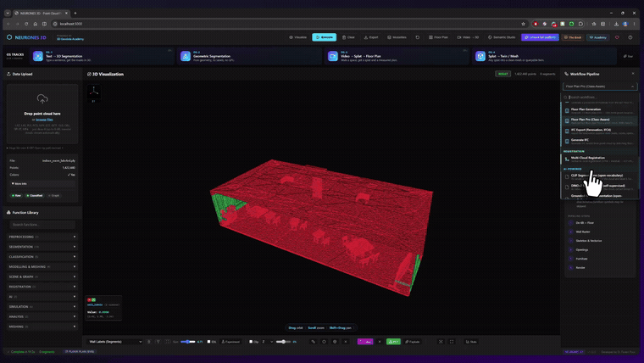644x363 pixels.
Task: Click the heart icon in the header
Action: pyautogui.click(x=617, y=37)
